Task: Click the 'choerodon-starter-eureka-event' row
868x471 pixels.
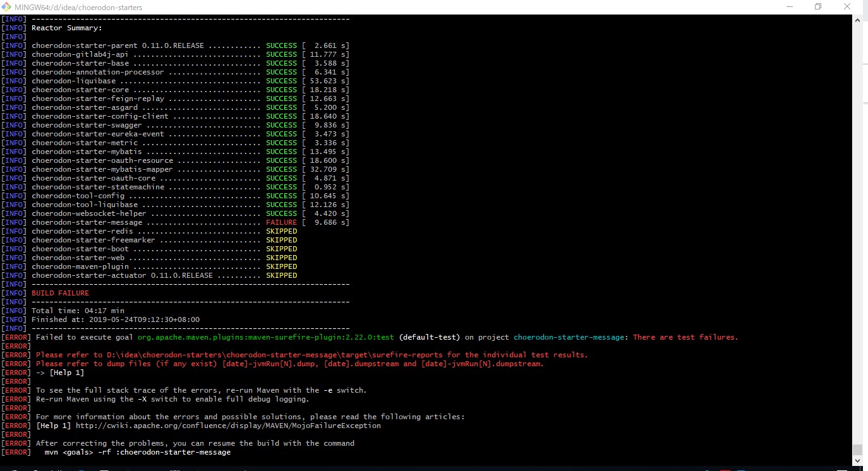Action: pyautogui.click(x=175, y=134)
